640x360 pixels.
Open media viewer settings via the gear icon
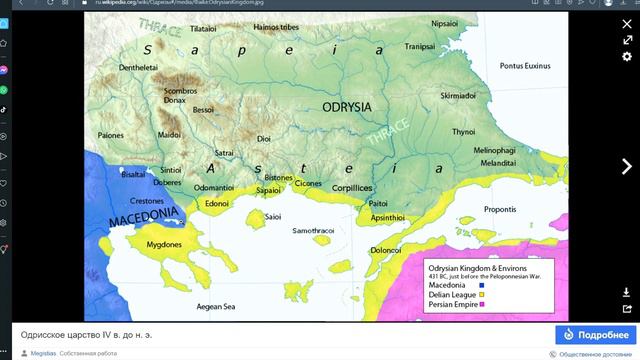coord(627,56)
